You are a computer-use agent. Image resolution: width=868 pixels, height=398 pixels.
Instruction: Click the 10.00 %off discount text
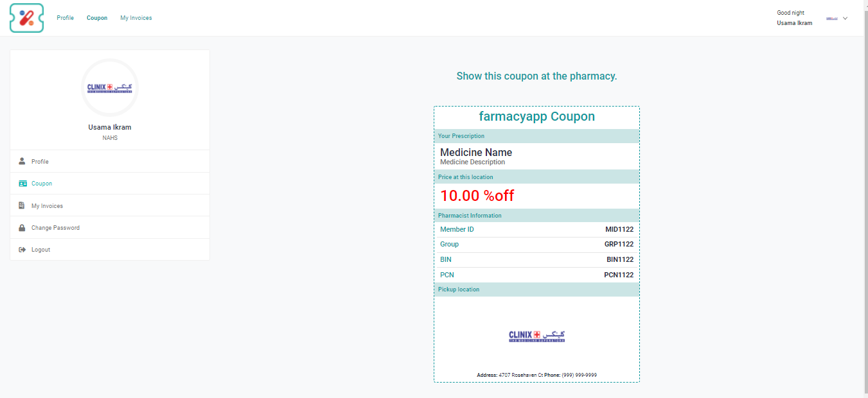click(477, 196)
